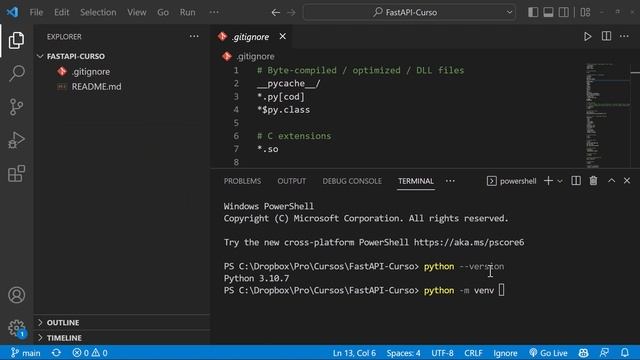Open the Manage gear menu
The height and width of the screenshot is (360, 640).
16,328
